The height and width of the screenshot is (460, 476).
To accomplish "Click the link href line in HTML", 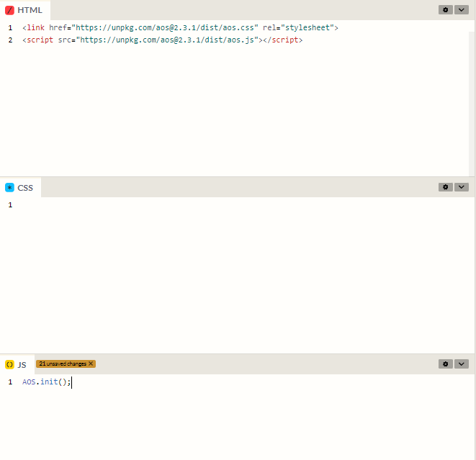I will [180, 27].
